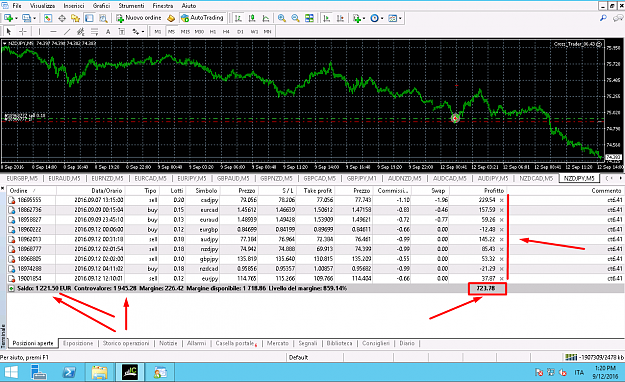
Task: Expand the Templates dropdown arrow
Action: [x=400, y=18]
